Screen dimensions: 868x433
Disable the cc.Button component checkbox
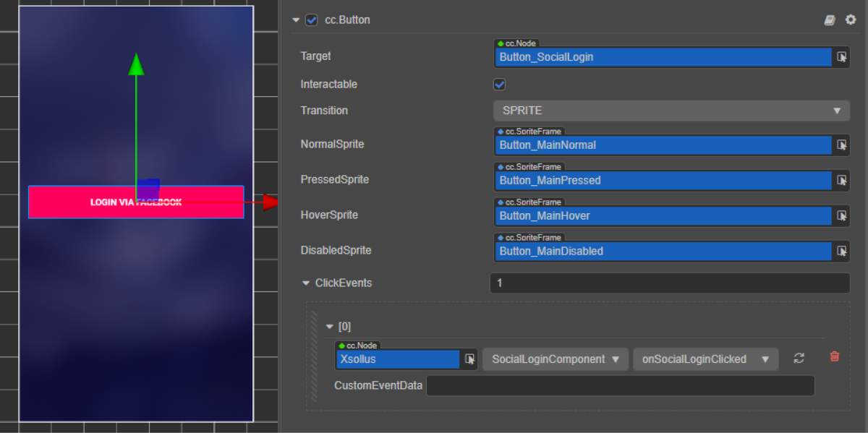click(x=312, y=20)
